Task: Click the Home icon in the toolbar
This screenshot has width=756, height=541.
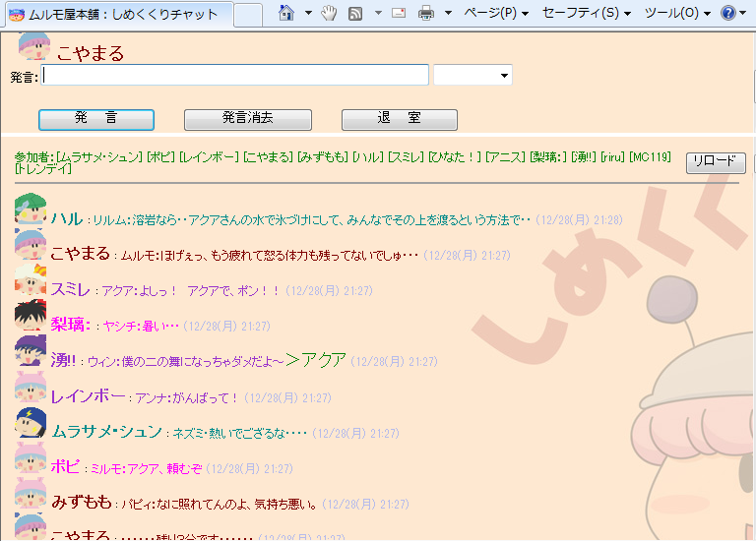Action: coord(286,13)
